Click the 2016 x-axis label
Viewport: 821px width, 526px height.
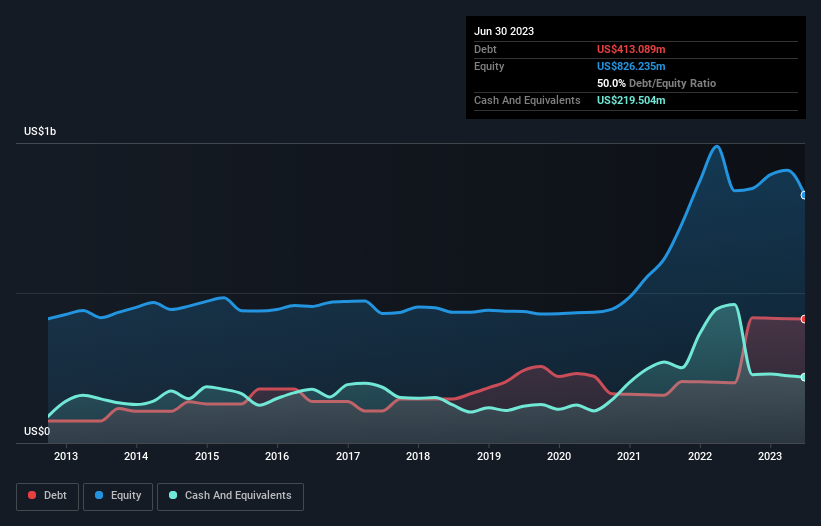click(277, 456)
